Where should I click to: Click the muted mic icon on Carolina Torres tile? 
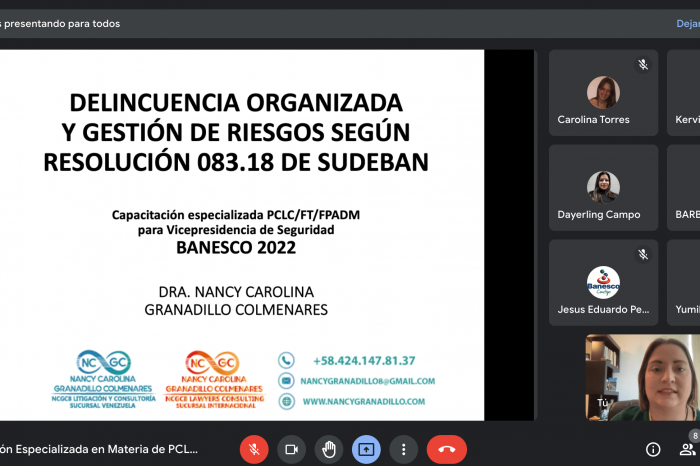[x=643, y=65]
